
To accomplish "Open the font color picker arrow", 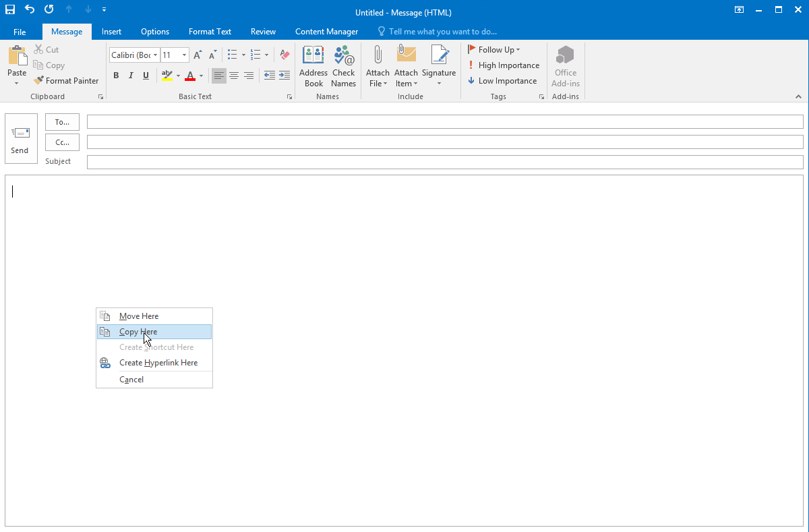I will pyautogui.click(x=201, y=76).
